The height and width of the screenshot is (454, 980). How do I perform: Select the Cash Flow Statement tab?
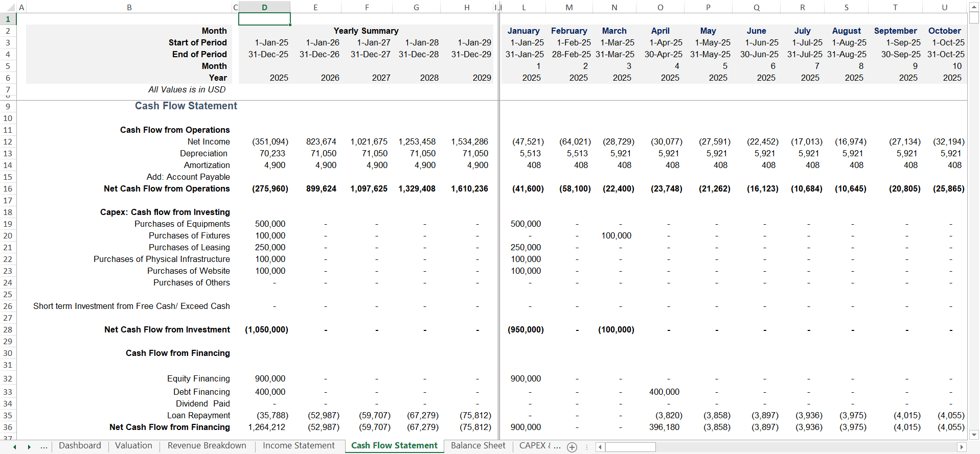point(394,445)
